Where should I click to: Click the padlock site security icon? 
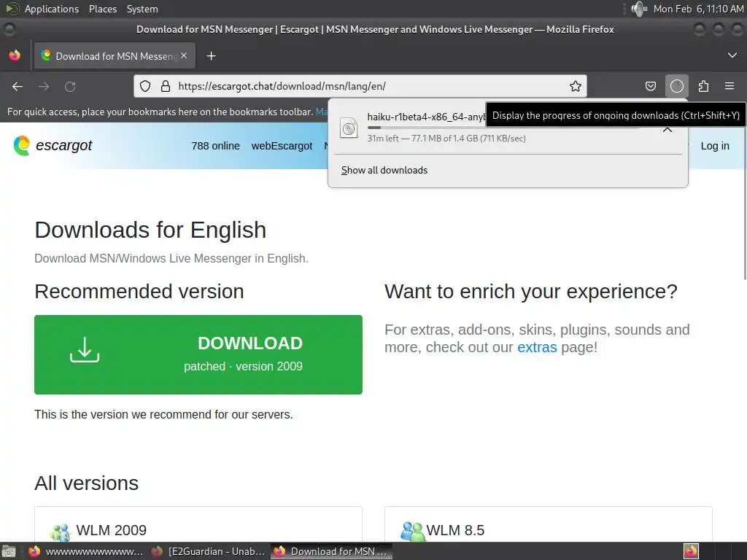[166, 86]
